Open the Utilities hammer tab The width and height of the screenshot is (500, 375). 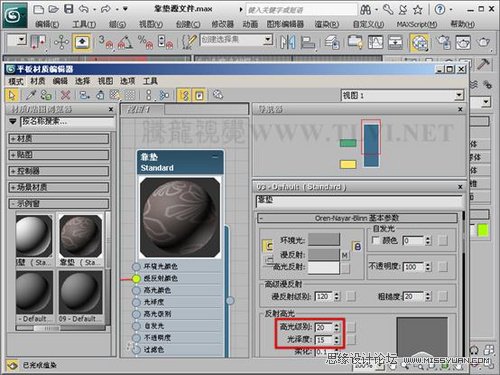(483, 64)
